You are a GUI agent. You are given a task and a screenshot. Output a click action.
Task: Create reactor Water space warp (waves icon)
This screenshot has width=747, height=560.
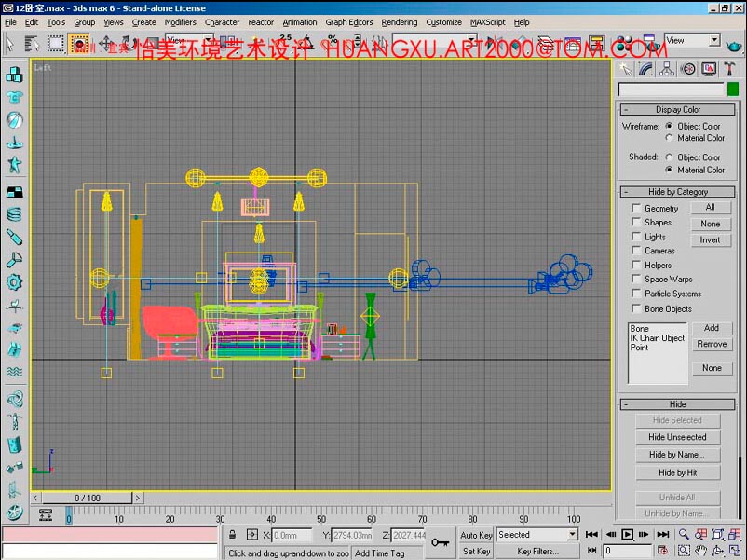14,372
